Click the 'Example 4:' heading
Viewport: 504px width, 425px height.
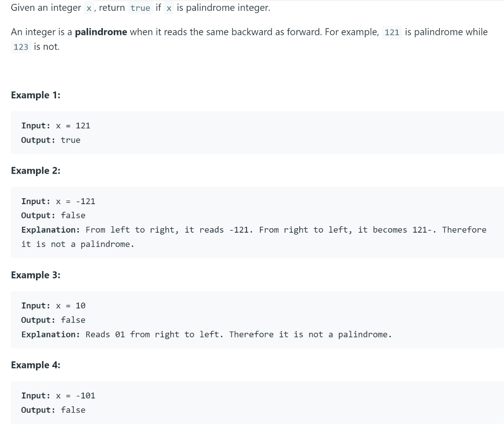pos(35,365)
